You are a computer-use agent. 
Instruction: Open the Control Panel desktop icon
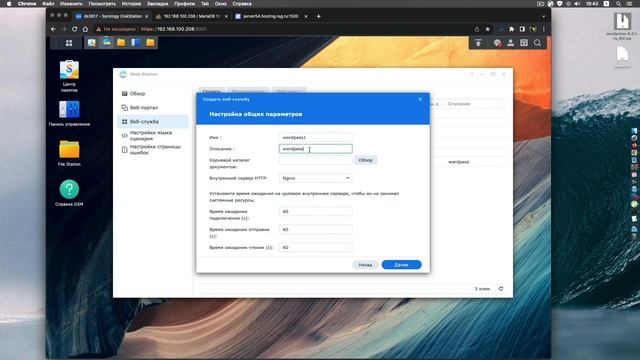69,114
